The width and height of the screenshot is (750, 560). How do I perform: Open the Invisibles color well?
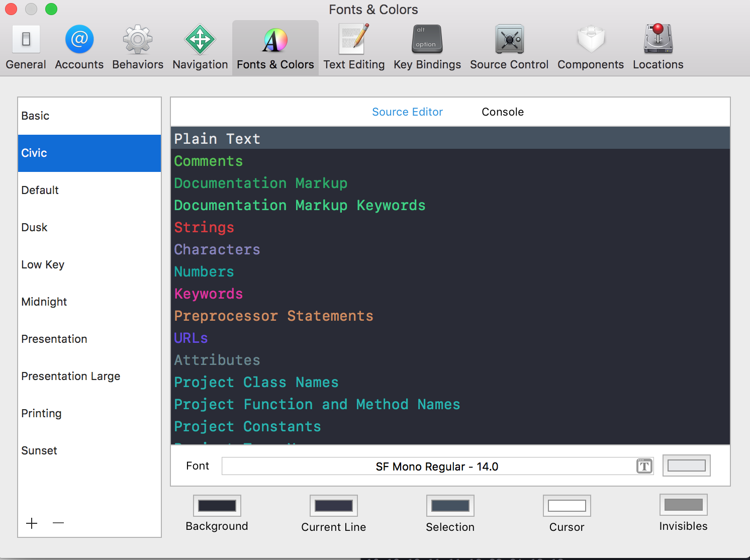tap(684, 505)
